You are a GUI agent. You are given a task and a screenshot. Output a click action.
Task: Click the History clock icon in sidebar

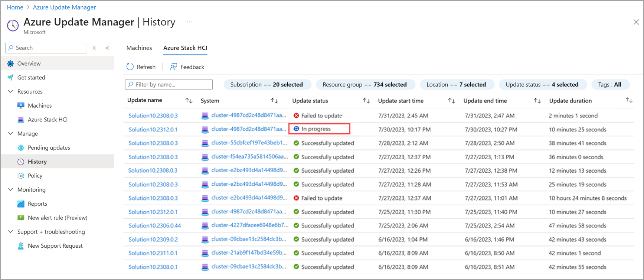(x=21, y=162)
